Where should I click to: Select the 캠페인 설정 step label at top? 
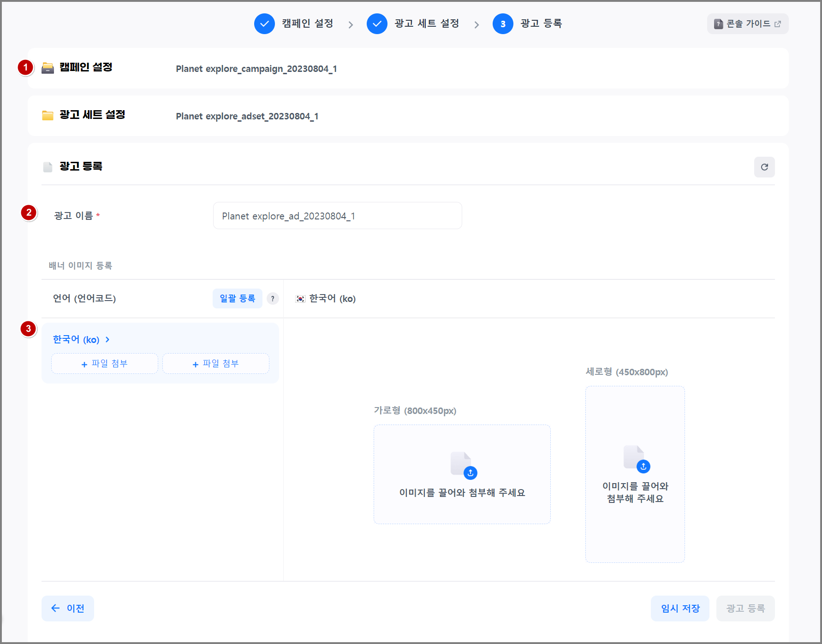pos(308,24)
